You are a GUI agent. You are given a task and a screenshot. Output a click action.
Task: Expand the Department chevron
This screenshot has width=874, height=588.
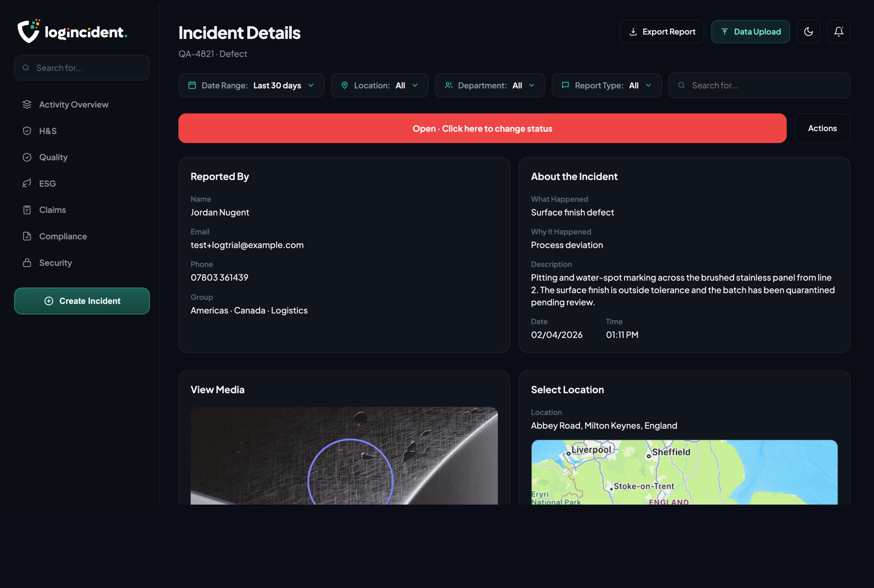tap(532, 85)
